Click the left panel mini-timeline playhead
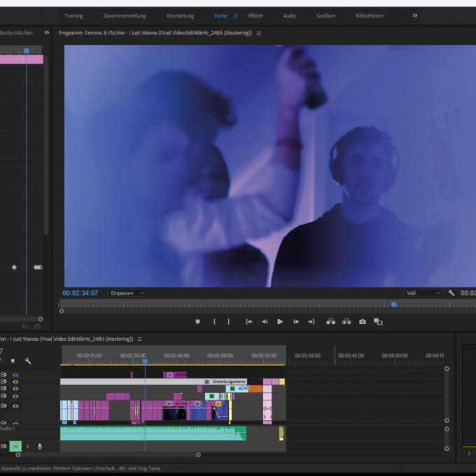Viewport: 476px width, 476px height. point(27,50)
